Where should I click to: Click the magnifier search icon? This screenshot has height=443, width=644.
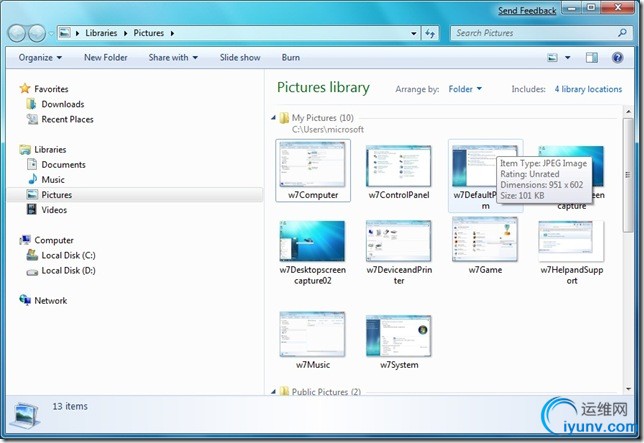[622, 33]
